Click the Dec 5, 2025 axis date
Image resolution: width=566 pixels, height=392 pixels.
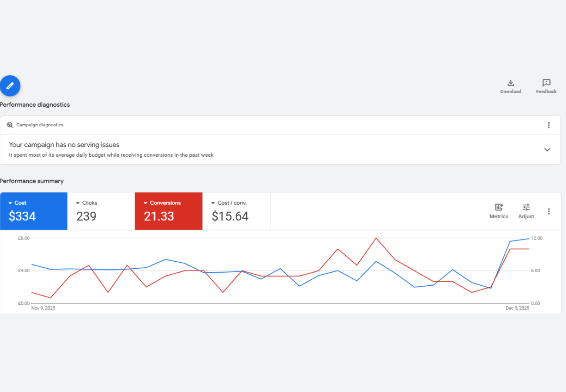[x=517, y=308]
